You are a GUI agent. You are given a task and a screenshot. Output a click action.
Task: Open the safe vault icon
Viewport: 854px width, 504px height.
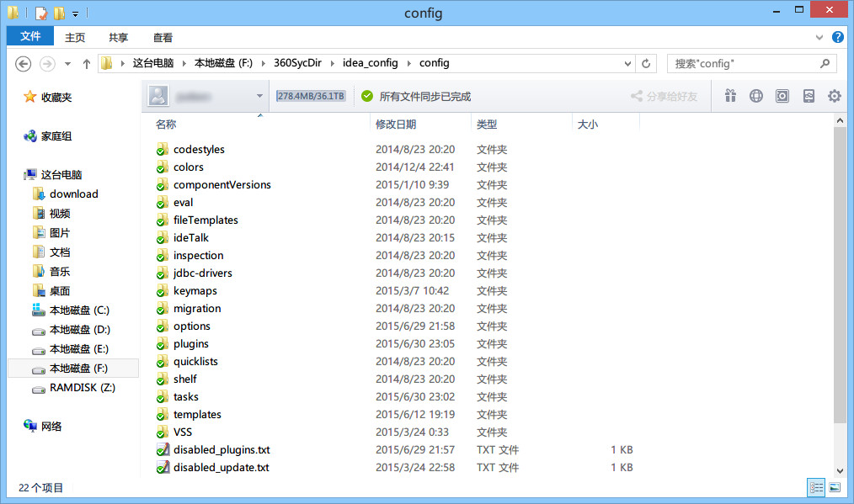coord(782,95)
